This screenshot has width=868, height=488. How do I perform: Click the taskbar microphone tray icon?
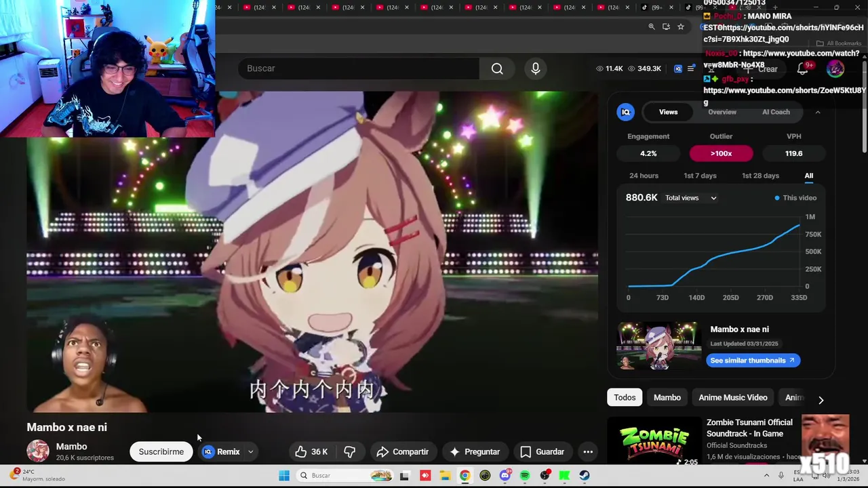point(781,476)
